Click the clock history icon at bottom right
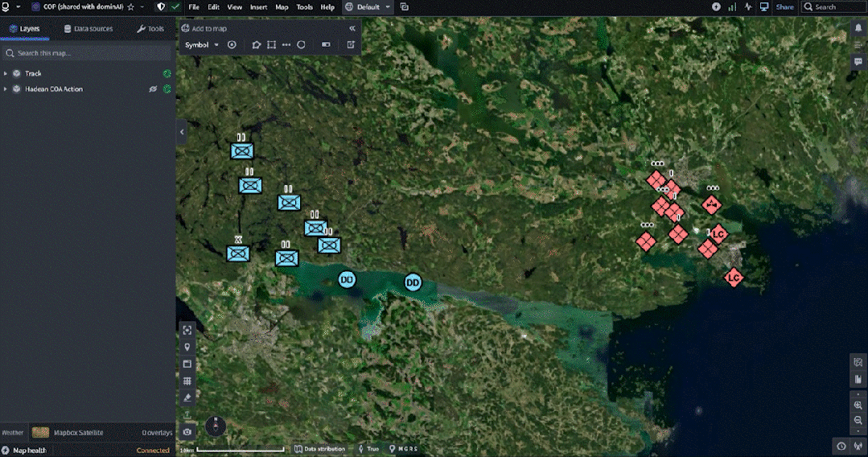Screen dimensions: 868x457 point(841,446)
